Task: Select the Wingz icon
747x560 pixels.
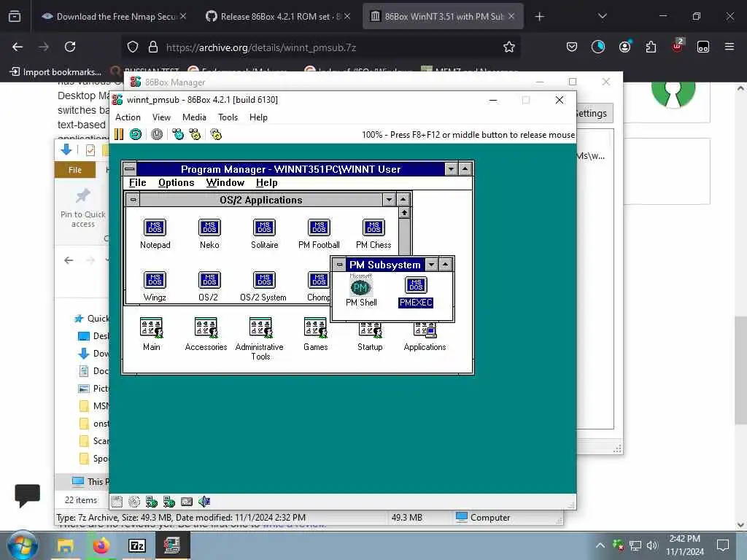Action: (155, 286)
